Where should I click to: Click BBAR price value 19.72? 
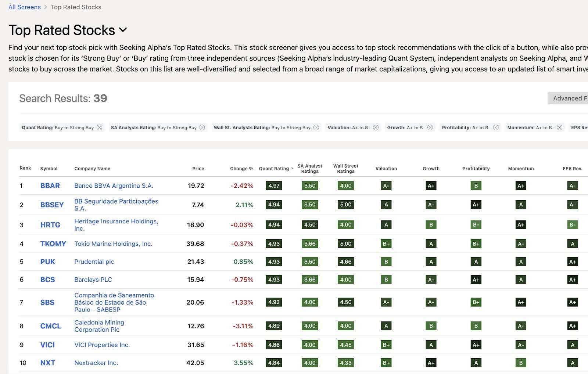pyautogui.click(x=196, y=186)
